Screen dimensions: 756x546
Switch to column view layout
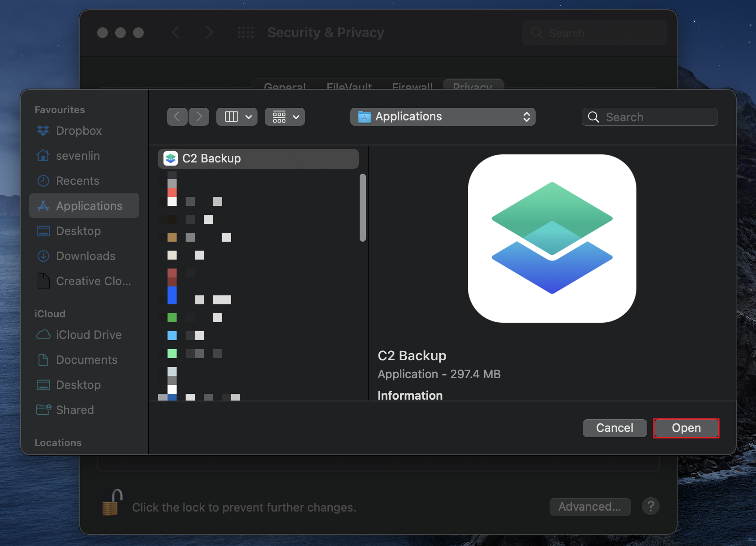[231, 116]
